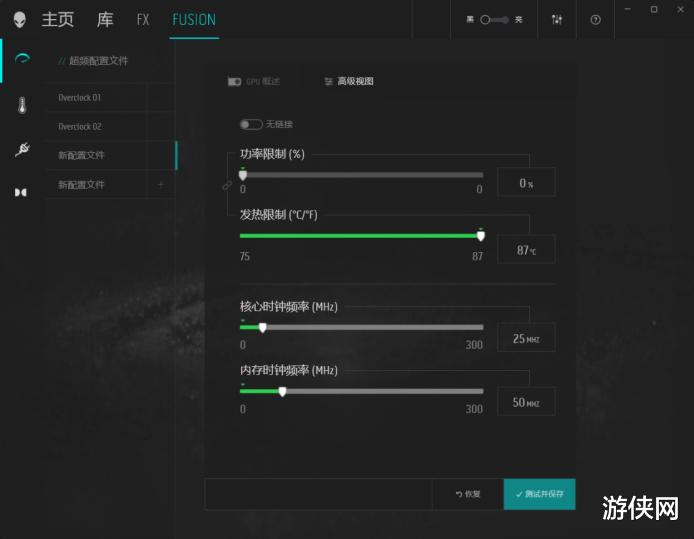Viewport: 694px width, 539px height.
Task: Open the equalizer settings icon
Action: pyautogui.click(x=557, y=19)
